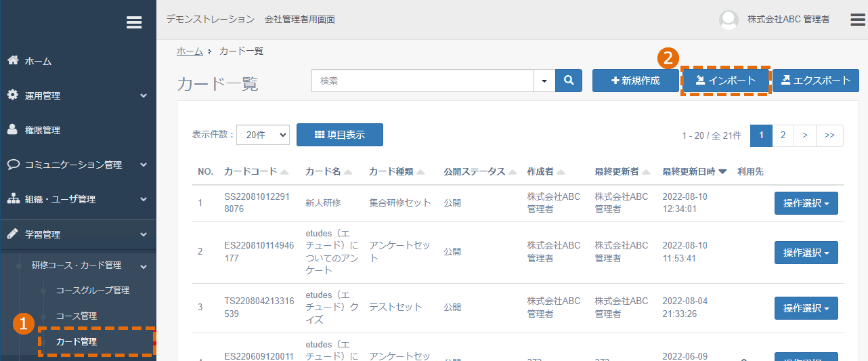This screenshot has height=361, width=868.
Task: Click the 組織・ユーザ管理 hierarchy icon
Action: [13, 199]
